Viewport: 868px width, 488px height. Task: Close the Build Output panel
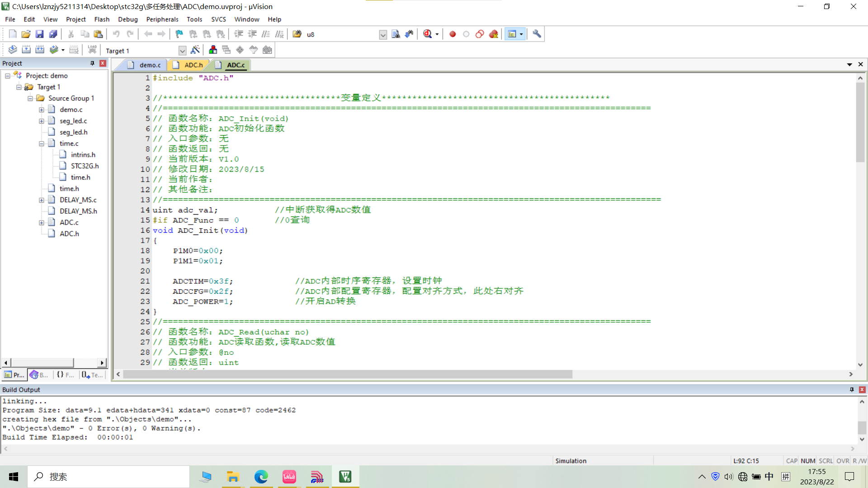coord(862,389)
